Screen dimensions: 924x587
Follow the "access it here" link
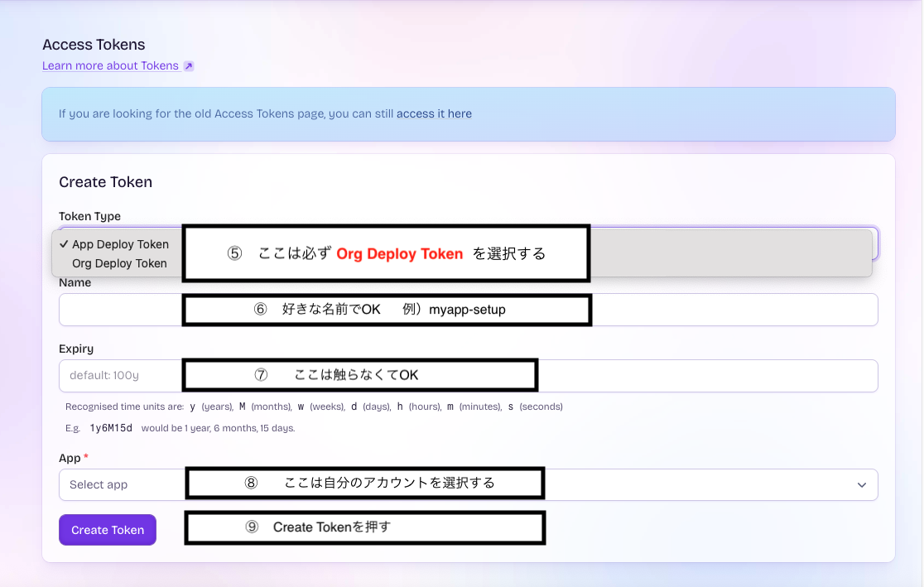coord(434,113)
